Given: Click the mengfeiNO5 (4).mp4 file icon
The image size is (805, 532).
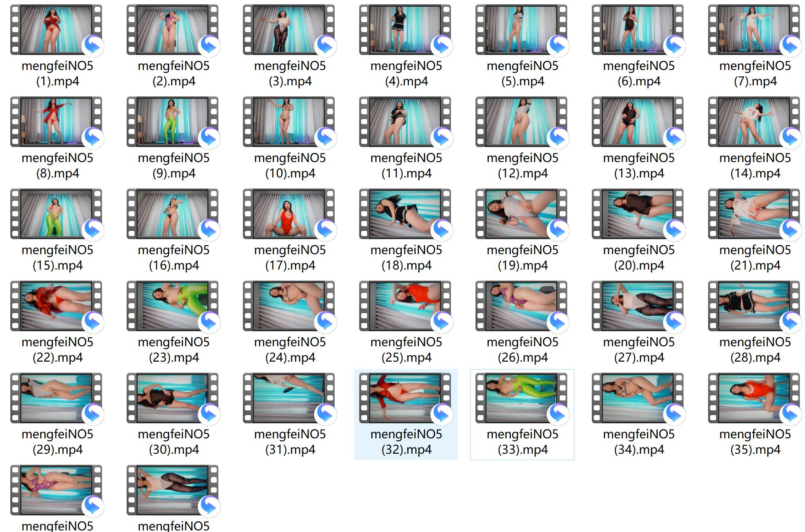Looking at the screenshot, I should coord(405,30).
